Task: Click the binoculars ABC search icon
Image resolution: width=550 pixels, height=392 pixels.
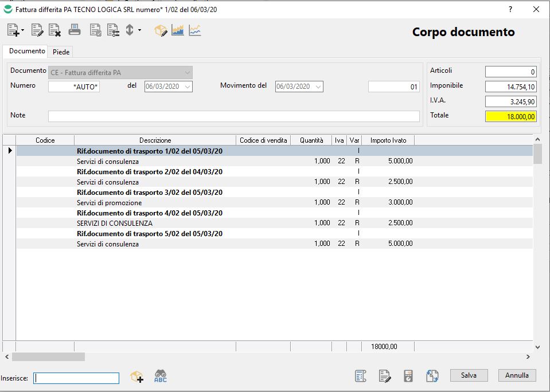Action: click(x=161, y=377)
